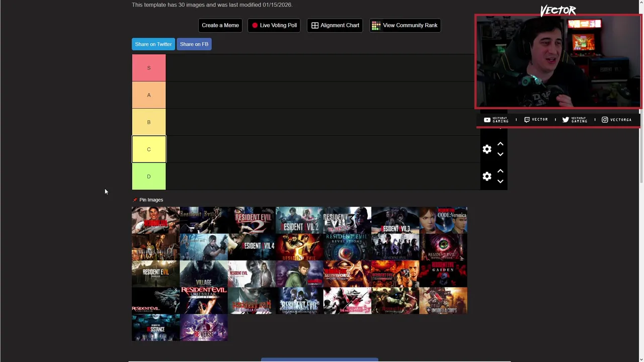Toggle Pin Images option
This screenshot has height=362, width=644.
tap(148, 200)
